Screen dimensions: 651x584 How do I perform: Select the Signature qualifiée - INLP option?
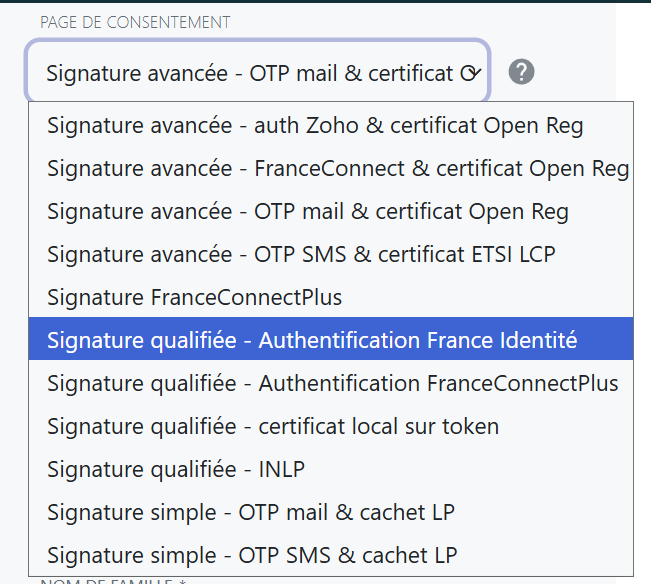coord(331,469)
